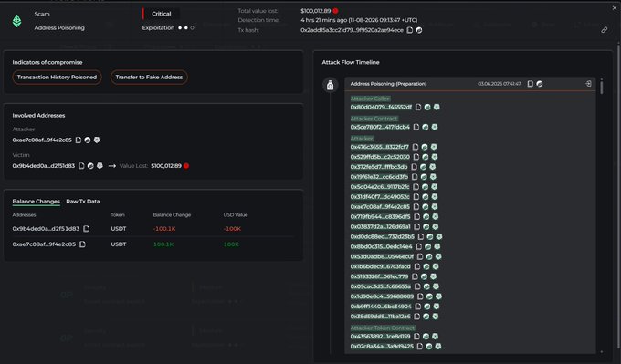Expand the Address Poisoning (Preparation) step
621x364 pixels.
coord(588,84)
